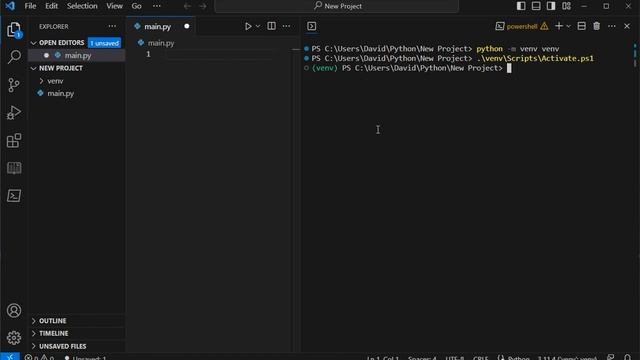Open editor More Actions ellipsis
Screen dimensions: 640x360
click(x=287, y=26)
